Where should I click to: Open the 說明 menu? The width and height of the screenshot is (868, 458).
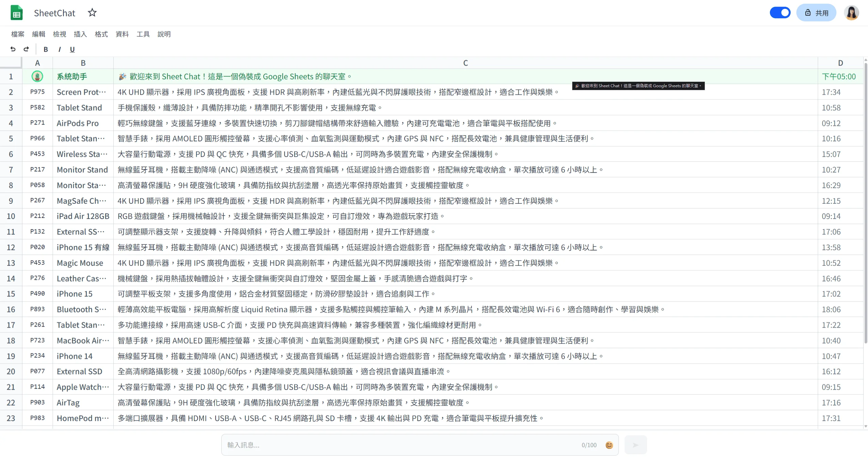point(164,34)
